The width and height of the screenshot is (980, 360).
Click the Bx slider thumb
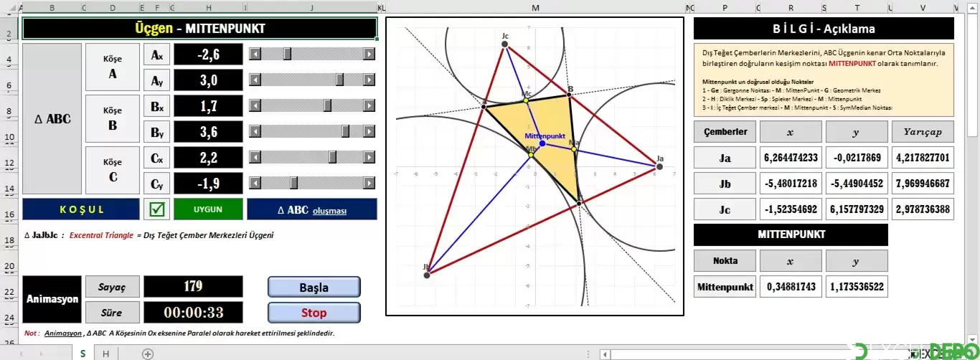[x=328, y=105]
